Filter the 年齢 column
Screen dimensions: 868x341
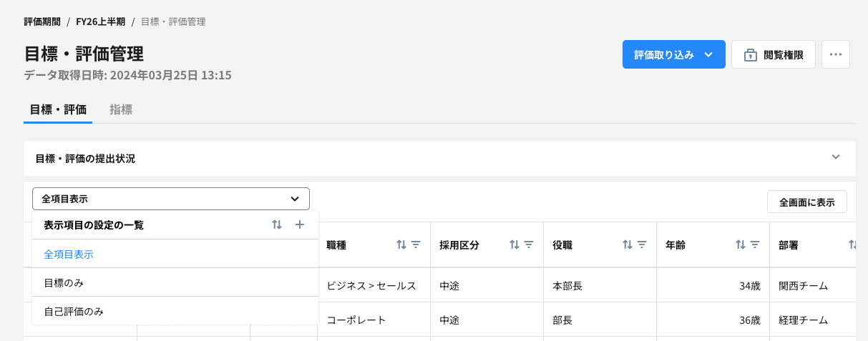coord(755,244)
